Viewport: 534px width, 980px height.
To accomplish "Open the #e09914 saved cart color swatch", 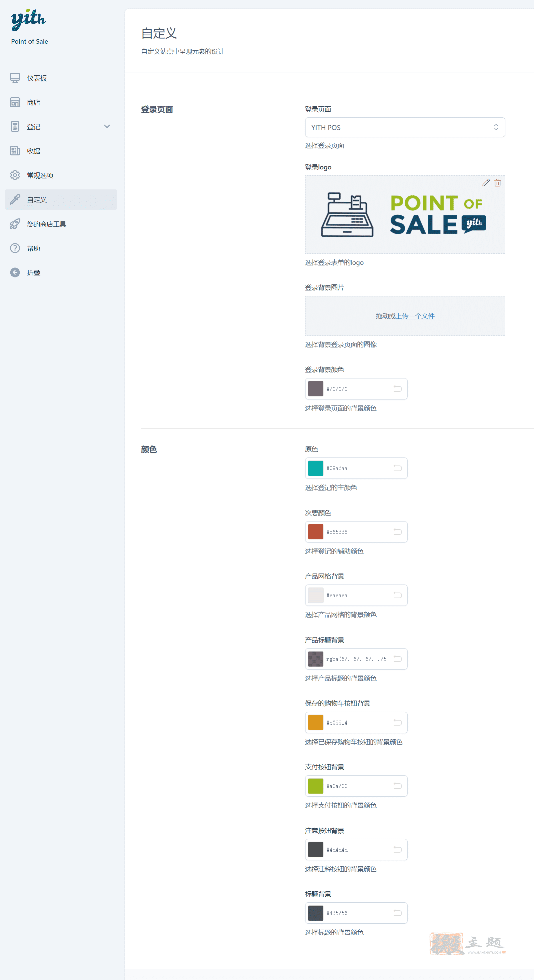I will coord(316,723).
